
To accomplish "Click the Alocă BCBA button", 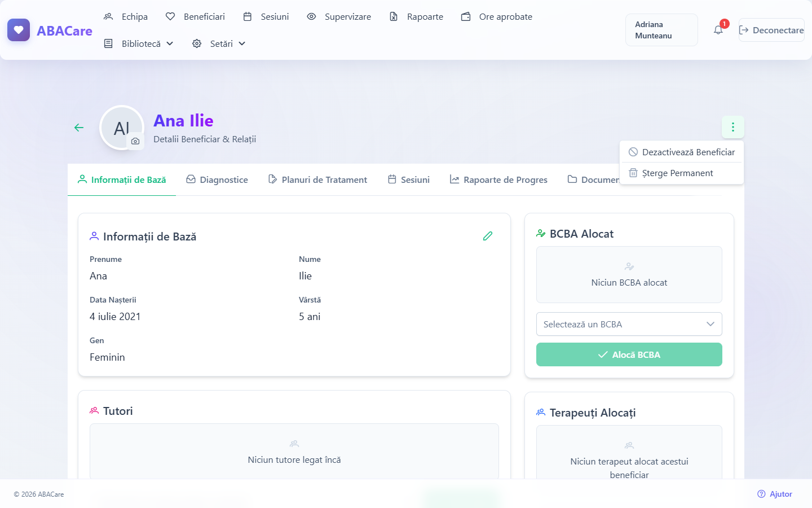I will point(629,354).
